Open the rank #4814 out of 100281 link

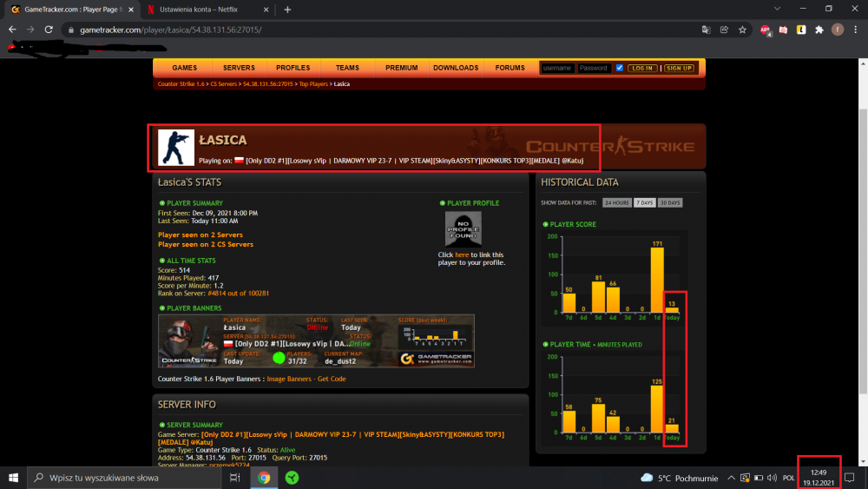(238, 294)
